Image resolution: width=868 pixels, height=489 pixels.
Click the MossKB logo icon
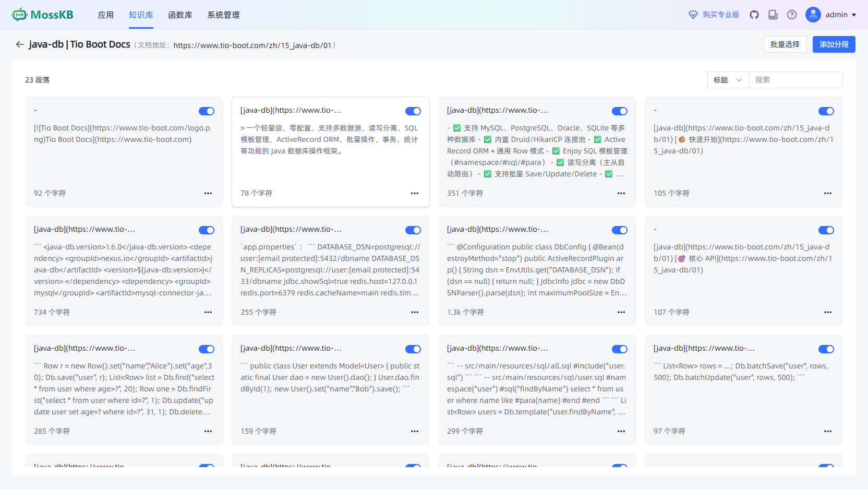click(x=19, y=15)
